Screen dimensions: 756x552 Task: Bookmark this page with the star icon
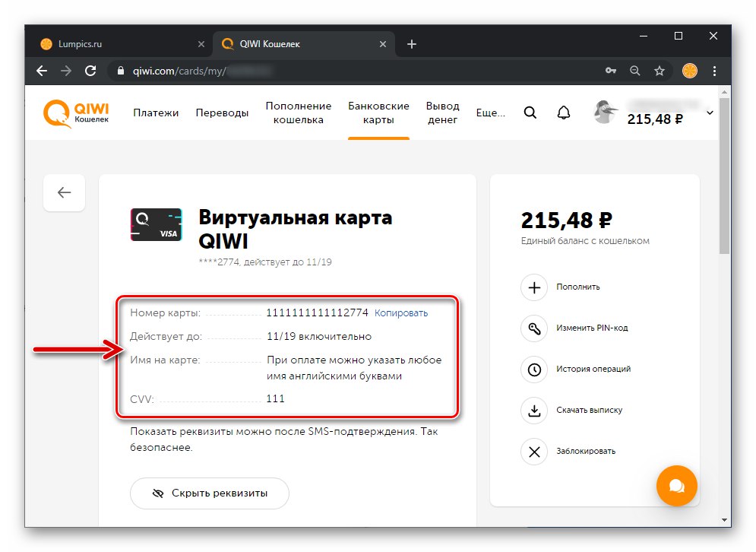(x=659, y=71)
